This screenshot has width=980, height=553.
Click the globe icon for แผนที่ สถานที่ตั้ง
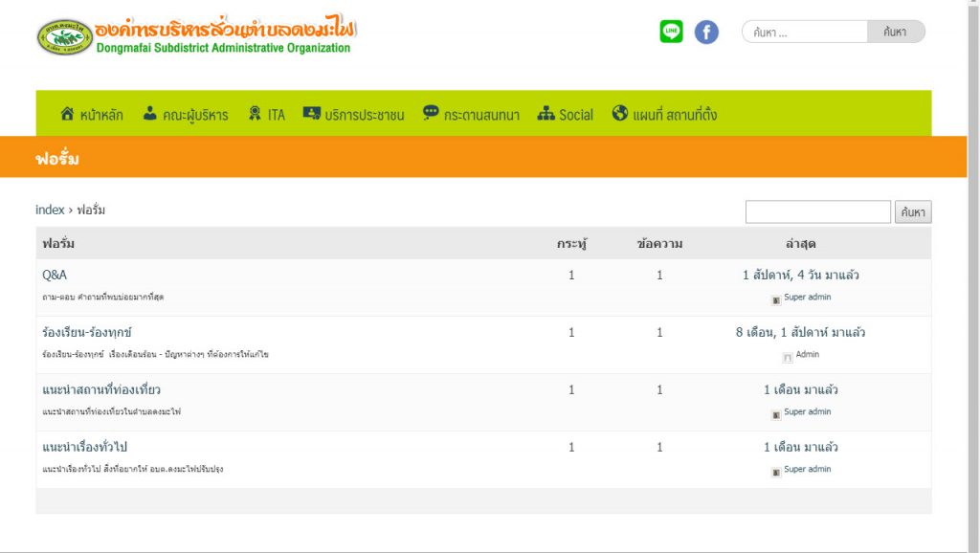[x=620, y=114]
